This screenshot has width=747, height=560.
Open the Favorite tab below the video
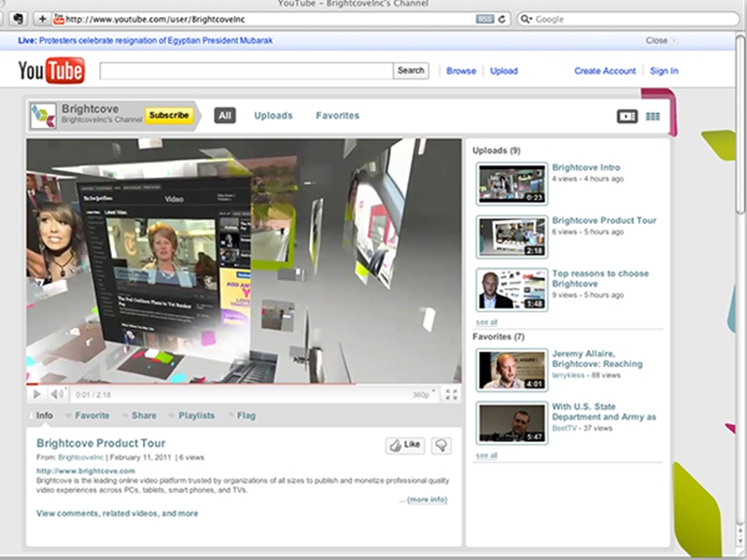tap(92, 415)
